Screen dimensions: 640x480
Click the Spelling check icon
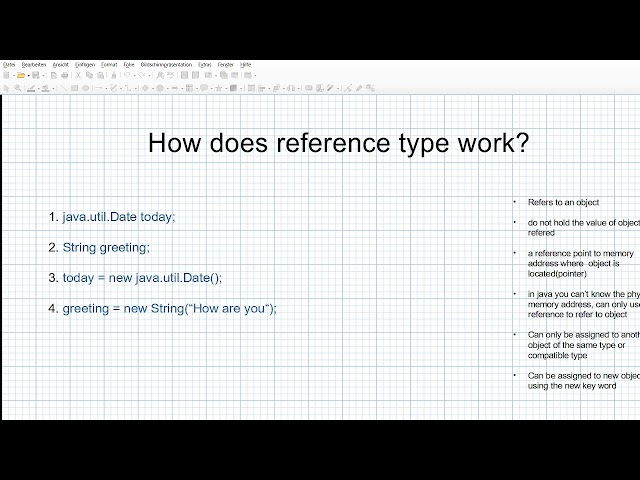pyautogui.click(x=171, y=75)
